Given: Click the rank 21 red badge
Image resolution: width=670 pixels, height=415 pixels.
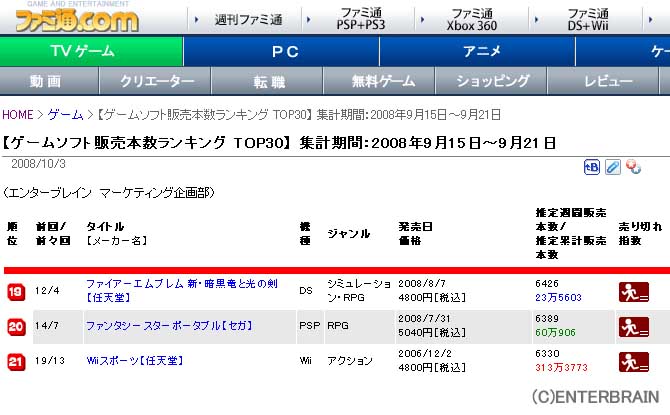Looking at the screenshot, I should click(16, 362).
